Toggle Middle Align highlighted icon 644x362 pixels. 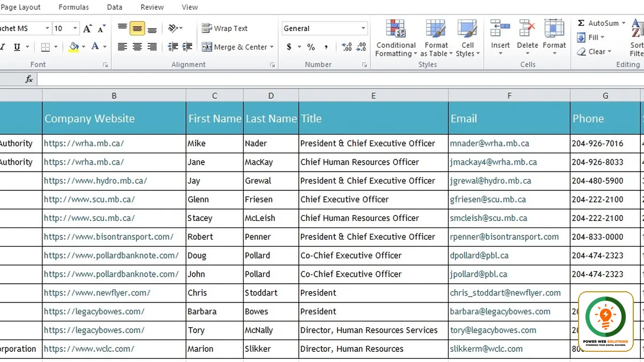[x=137, y=28]
